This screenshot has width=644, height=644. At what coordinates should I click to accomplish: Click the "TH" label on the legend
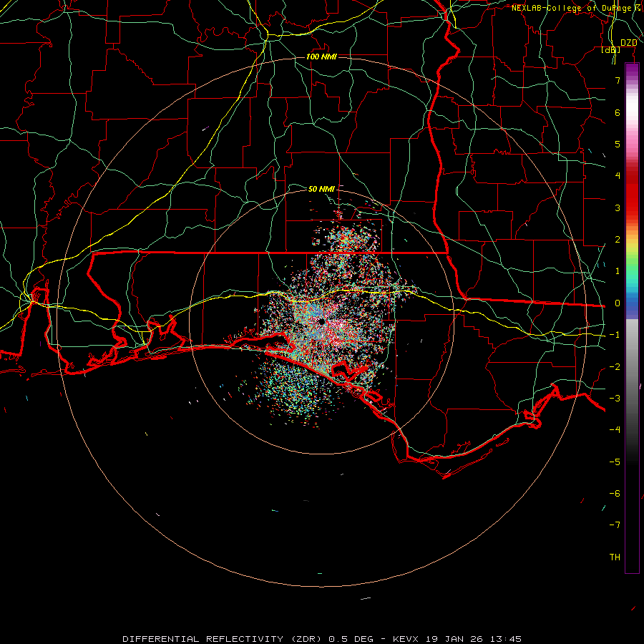(x=615, y=557)
